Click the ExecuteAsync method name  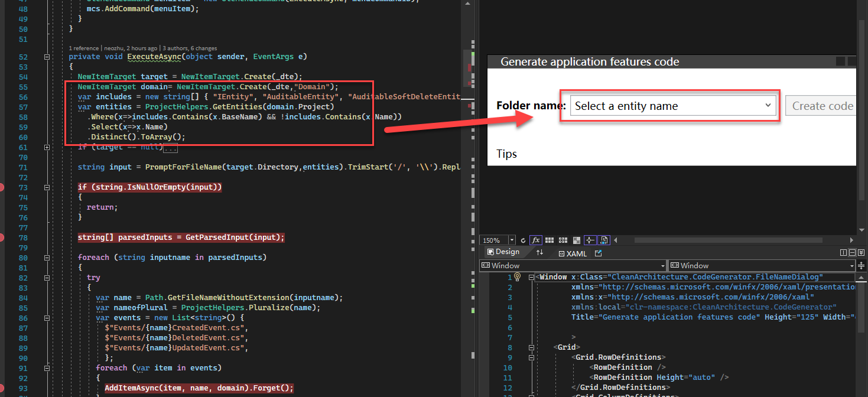[x=155, y=57]
